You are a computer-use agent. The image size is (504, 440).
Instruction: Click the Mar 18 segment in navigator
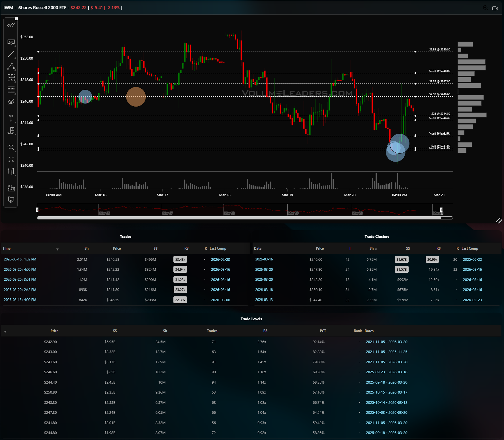[255, 210]
